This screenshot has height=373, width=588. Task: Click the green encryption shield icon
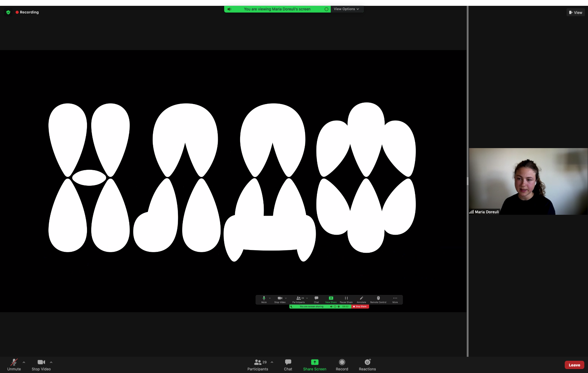click(8, 12)
